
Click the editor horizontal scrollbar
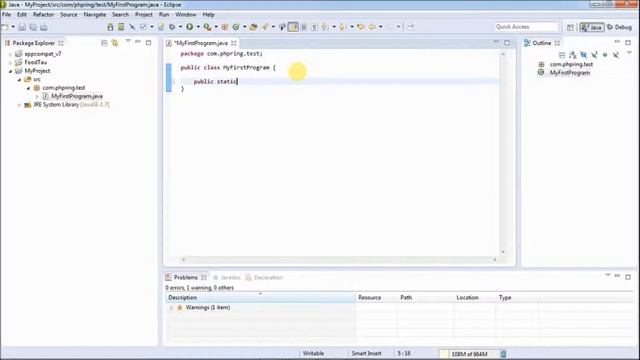pos(339,259)
